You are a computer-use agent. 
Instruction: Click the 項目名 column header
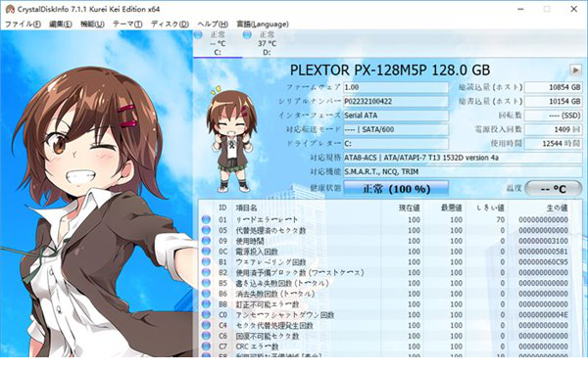pyautogui.click(x=246, y=208)
